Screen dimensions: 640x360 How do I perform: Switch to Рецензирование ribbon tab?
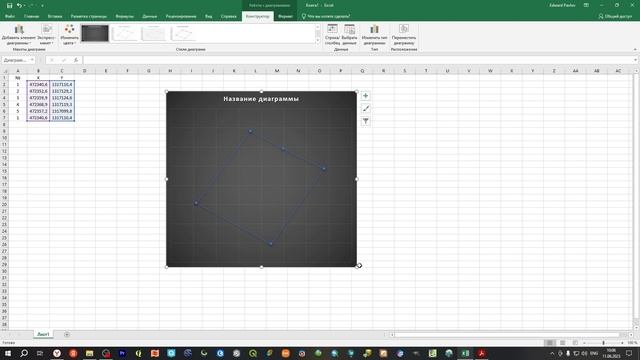tap(181, 16)
